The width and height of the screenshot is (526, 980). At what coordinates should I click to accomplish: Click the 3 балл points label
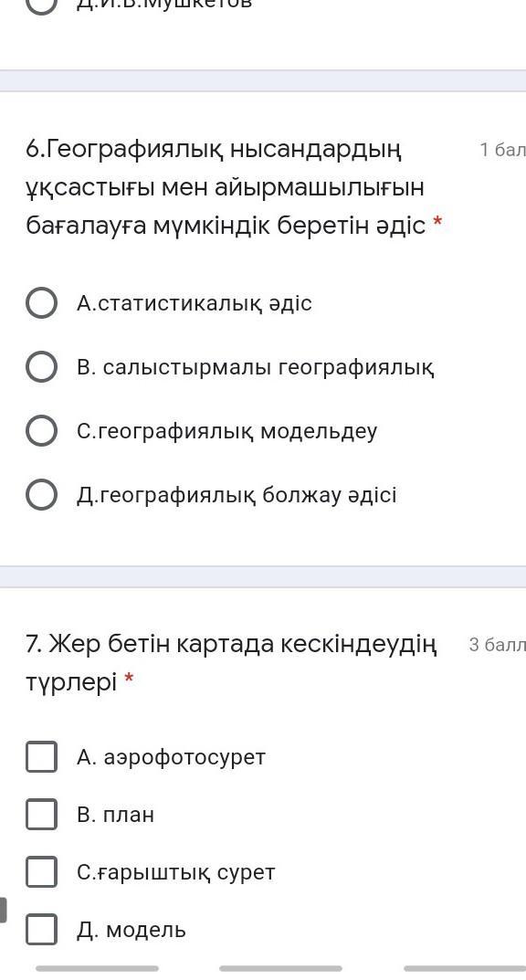point(498,645)
